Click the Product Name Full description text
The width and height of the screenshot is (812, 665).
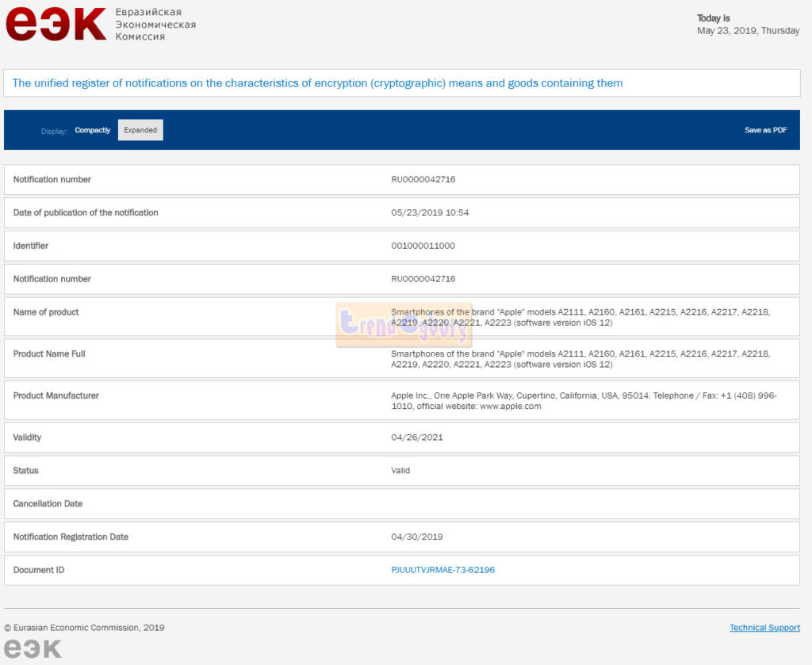[580, 359]
